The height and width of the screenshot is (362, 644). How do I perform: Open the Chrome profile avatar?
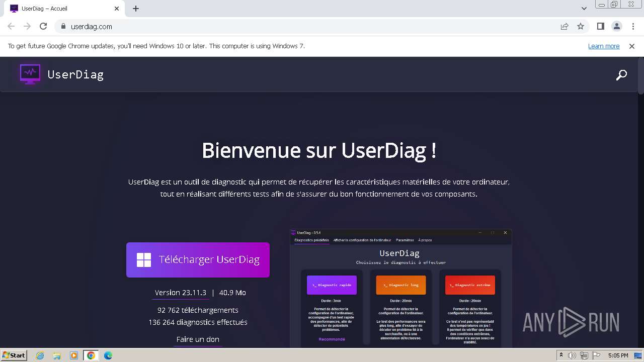[616, 26]
